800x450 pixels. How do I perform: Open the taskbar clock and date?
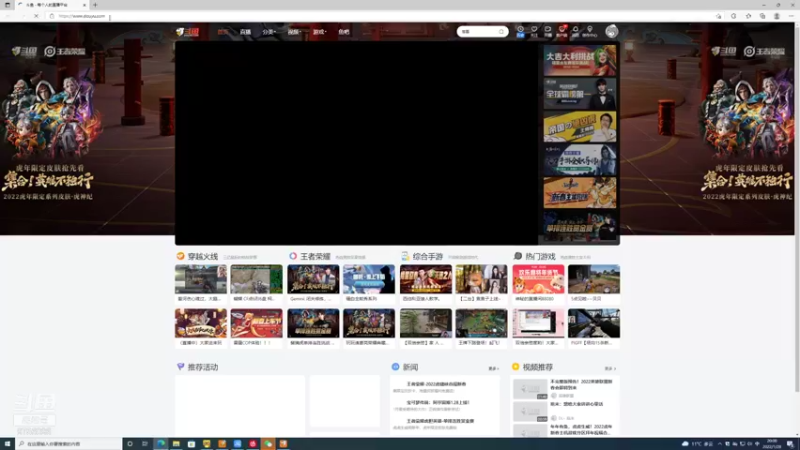[772, 444]
